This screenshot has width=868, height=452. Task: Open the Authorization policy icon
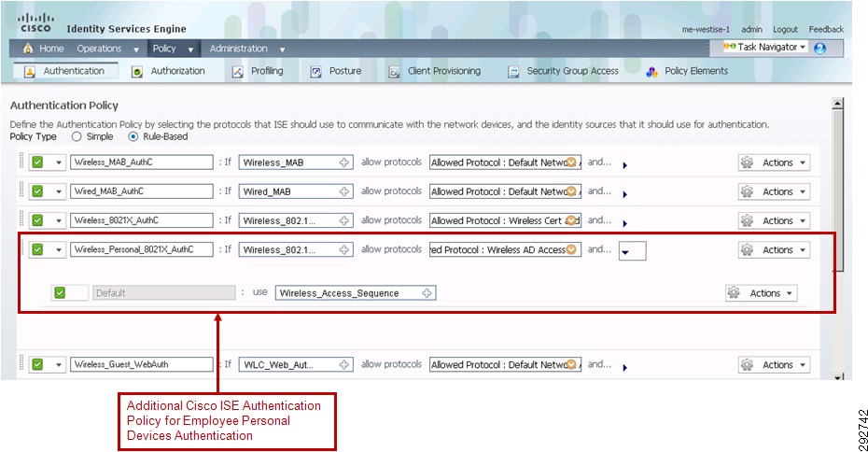click(136, 72)
